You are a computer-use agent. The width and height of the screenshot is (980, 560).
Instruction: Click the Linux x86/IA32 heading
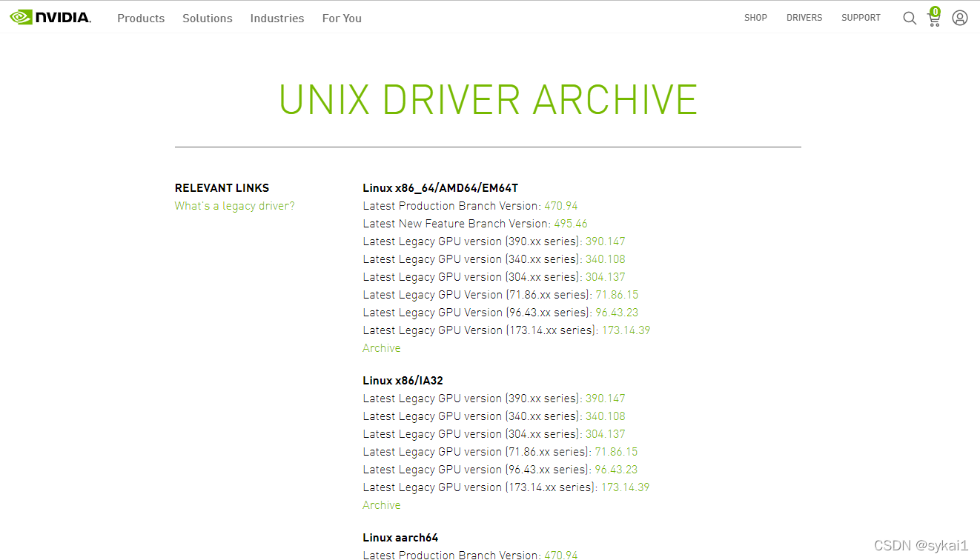pos(403,381)
